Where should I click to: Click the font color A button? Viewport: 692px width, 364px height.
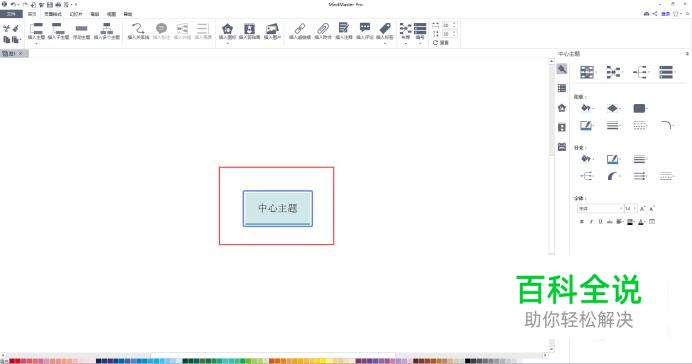(x=641, y=221)
